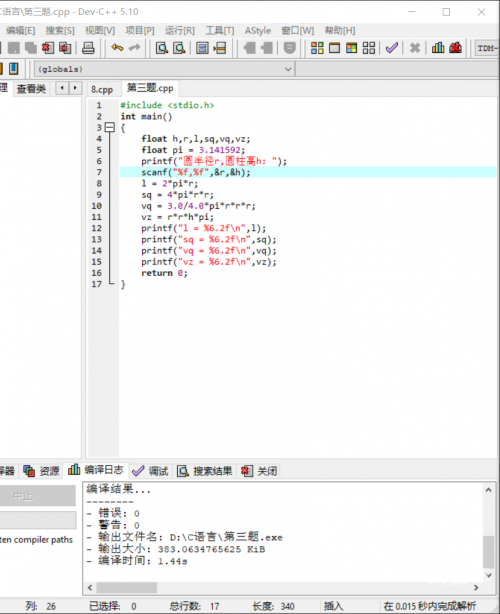This screenshot has height=614, width=500.
Task: Click the Stop execution X icon
Action: (x=415, y=48)
